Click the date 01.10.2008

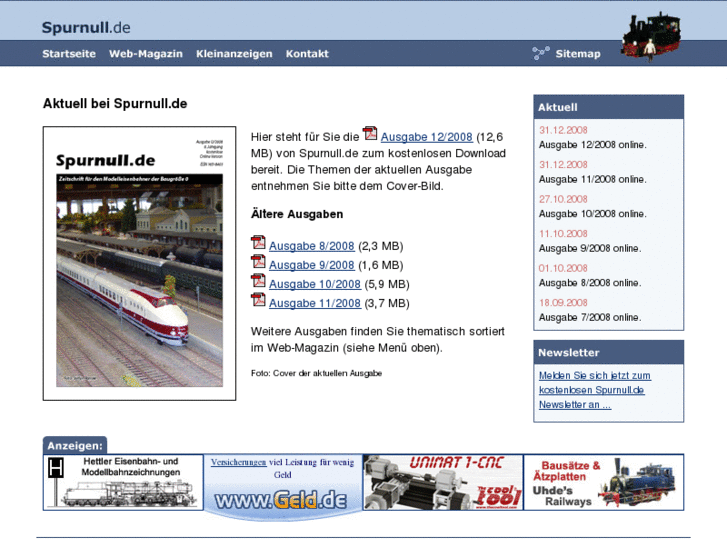563,268
